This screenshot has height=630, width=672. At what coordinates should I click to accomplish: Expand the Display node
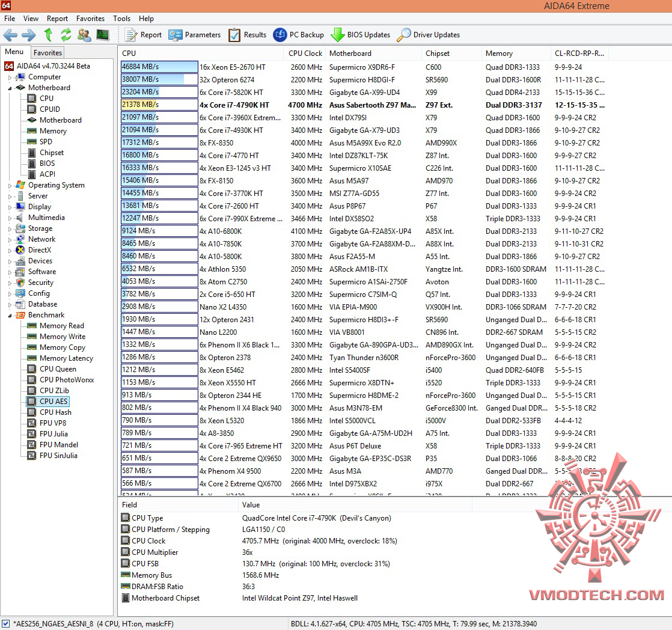(x=10, y=207)
